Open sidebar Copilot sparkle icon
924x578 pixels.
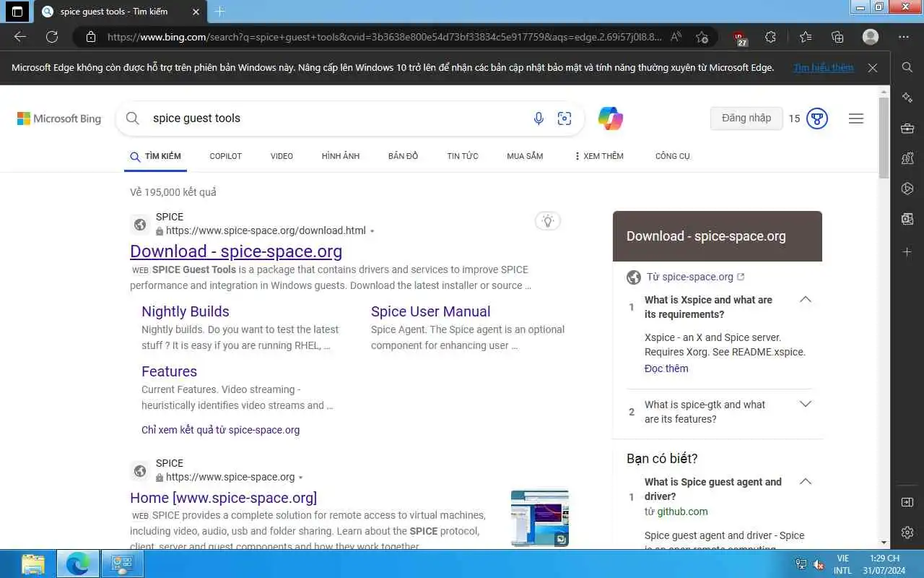[907, 98]
